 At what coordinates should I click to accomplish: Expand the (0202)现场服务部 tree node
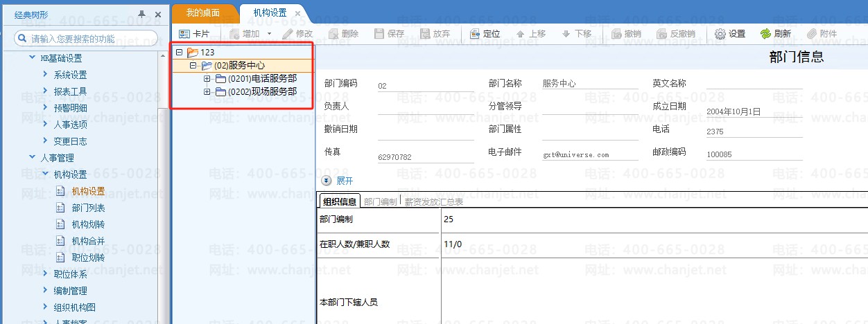coord(207,92)
